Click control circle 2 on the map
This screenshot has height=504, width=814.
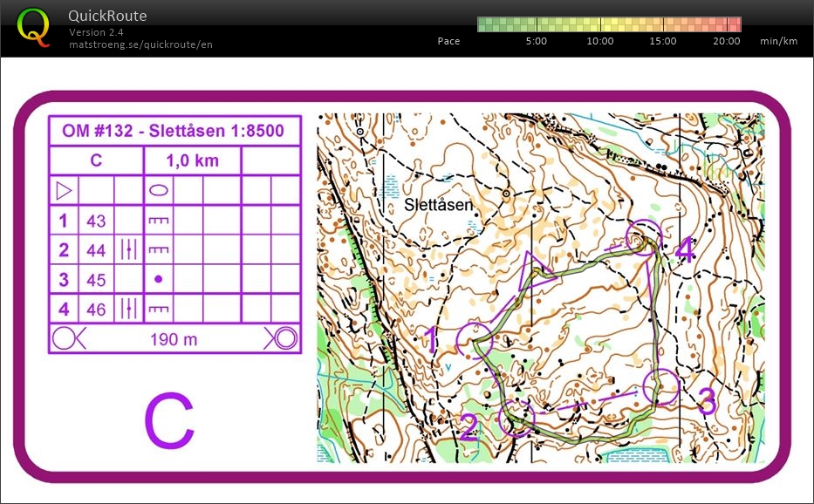pyautogui.click(x=516, y=418)
